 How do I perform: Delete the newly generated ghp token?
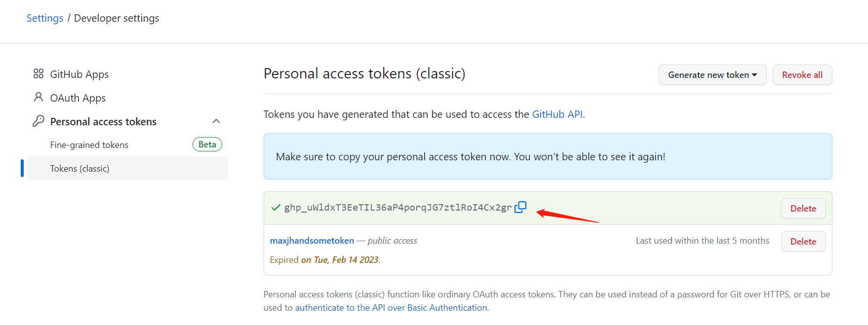(x=803, y=209)
